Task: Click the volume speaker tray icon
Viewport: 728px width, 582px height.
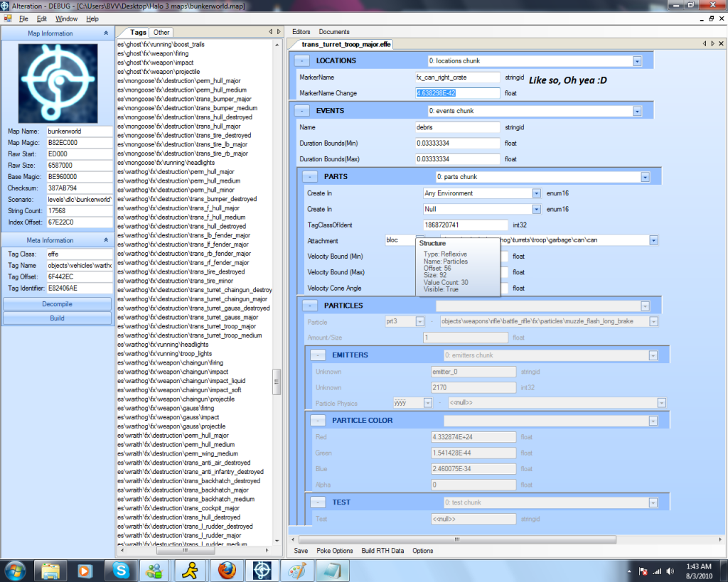Action: point(670,571)
